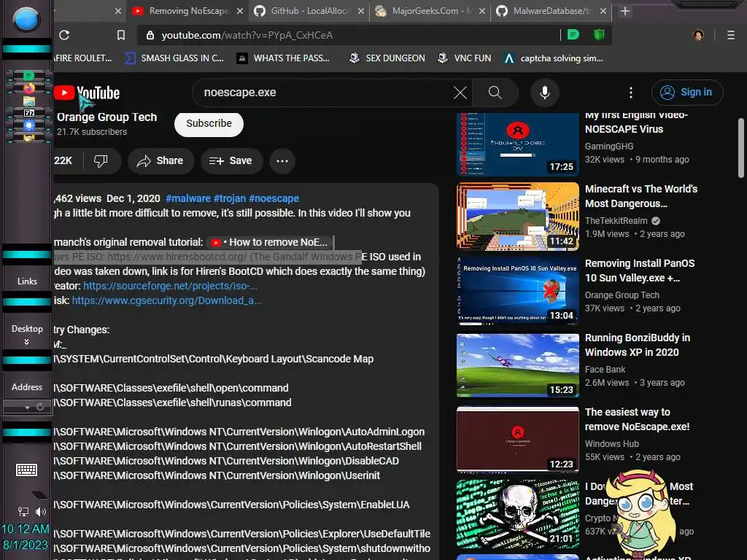Reload the page with browser refresh icon

(64, 35)
